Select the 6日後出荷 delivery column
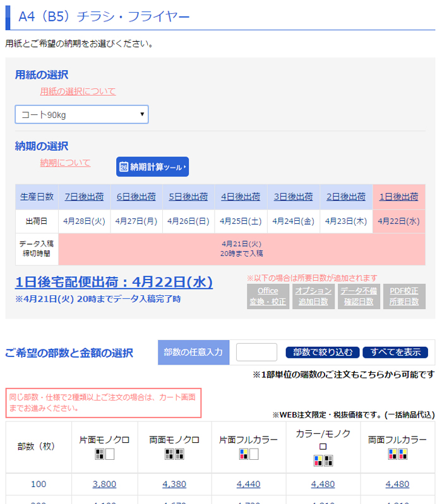The width and height of the screenshot is (442, 504). 136,197
